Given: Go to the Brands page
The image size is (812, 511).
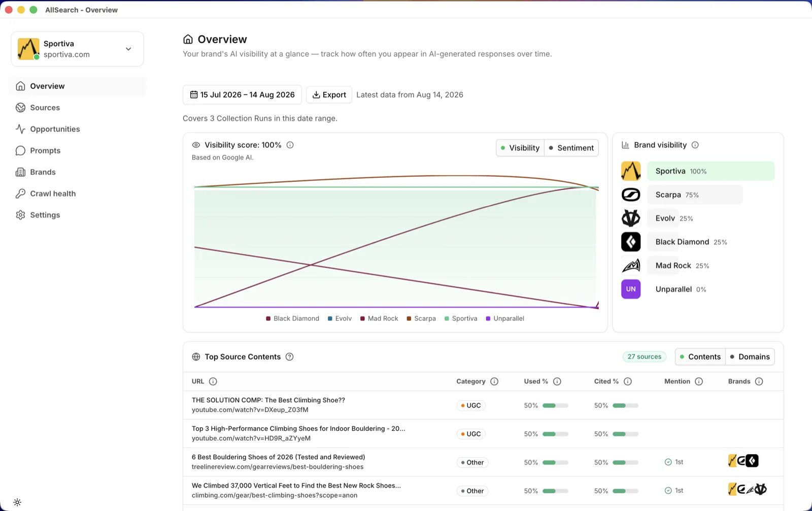Looking at the screenshot, I should (x=77, y=172).
